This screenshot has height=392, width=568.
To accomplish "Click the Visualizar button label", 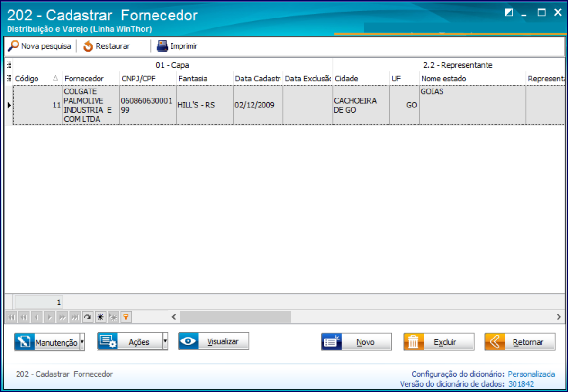I will 223,341.
